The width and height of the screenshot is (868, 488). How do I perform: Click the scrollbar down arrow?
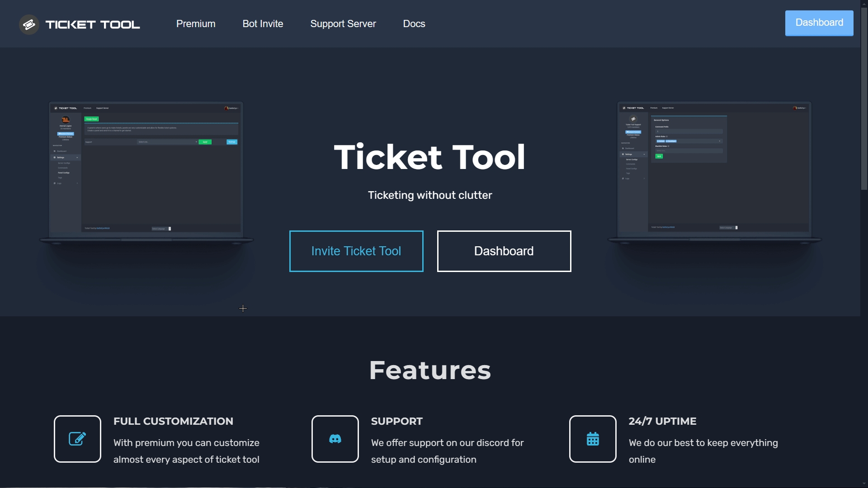(864, 484)
